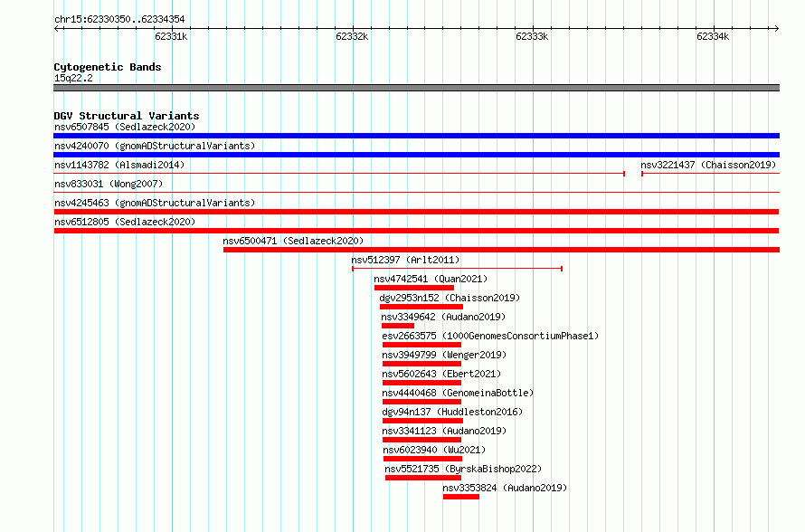Screen dimensions: 805x532
Task: Click the 62331k ruler label
Action: click(171, 36)
